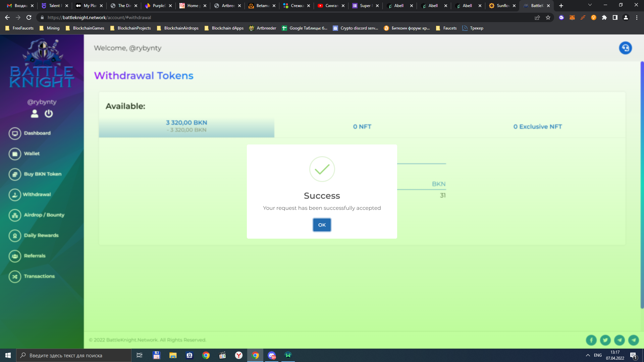Click the user profile icon under @rybynty
Screen dimensions: 644x362
point(35,114)
